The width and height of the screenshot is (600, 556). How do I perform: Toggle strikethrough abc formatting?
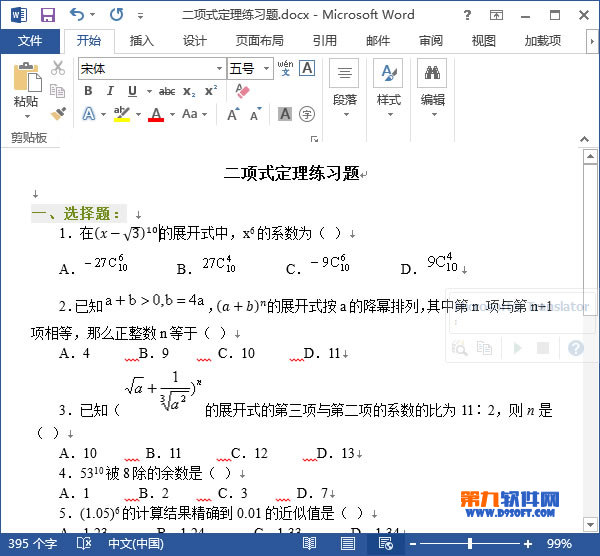(167, 91)
